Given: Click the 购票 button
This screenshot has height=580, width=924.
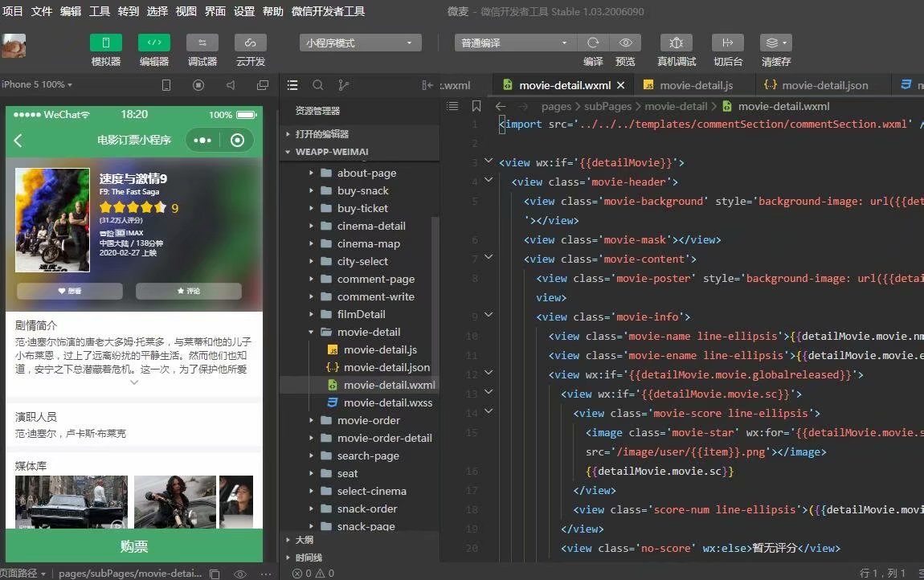Looking at the screenshot, I should (x=134, y=546).
